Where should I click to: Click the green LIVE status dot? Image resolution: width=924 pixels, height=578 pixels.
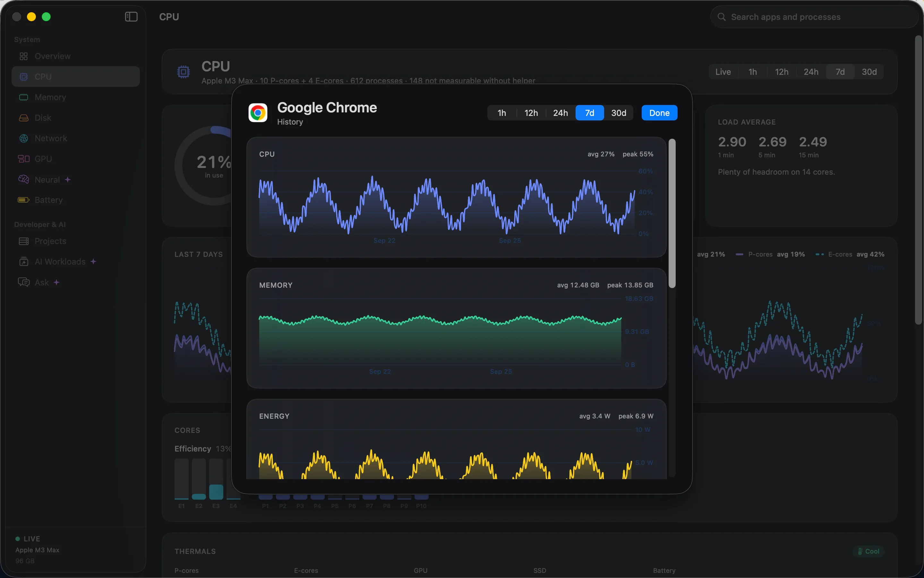coord(18,539)
